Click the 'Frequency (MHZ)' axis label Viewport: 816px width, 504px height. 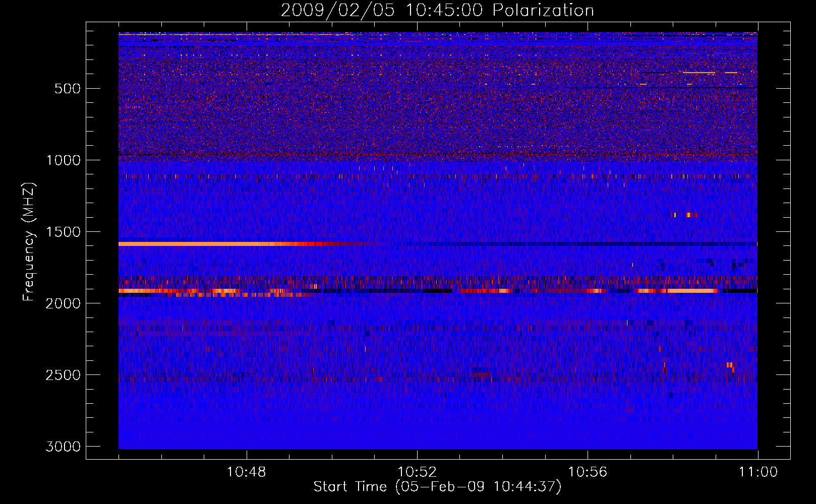29,242
